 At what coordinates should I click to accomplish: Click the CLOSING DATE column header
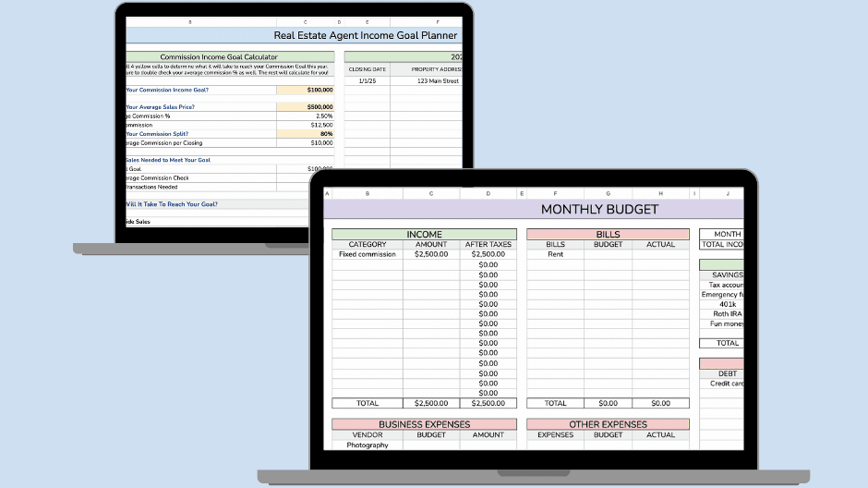(367, 69)
